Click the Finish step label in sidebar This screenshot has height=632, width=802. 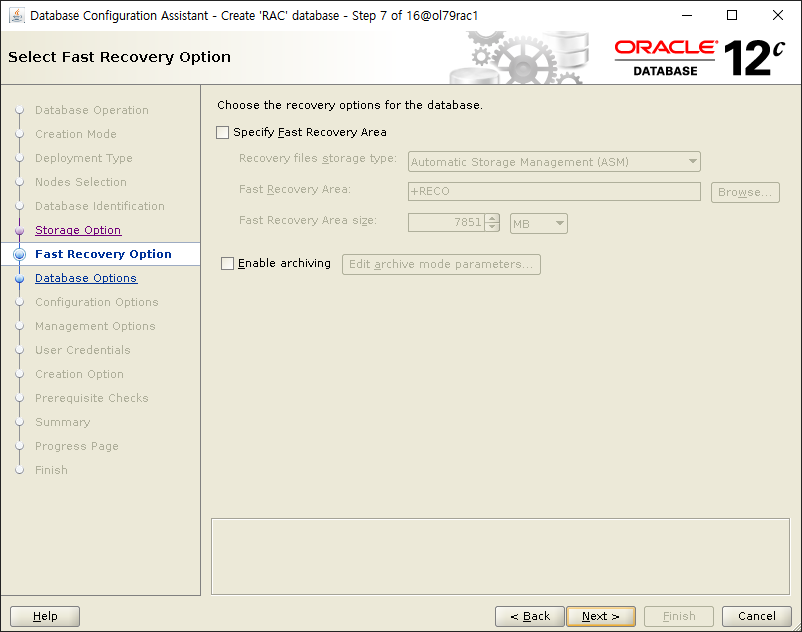(51, 470)
